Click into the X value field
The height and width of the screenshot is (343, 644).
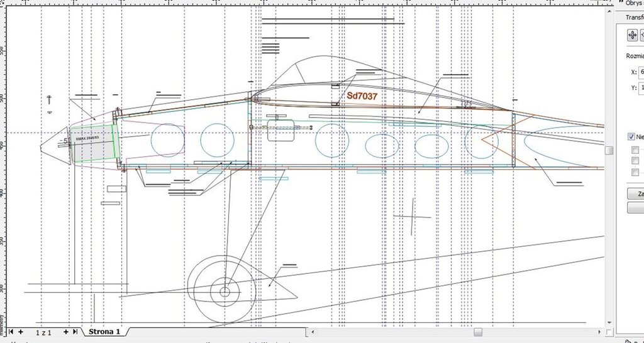641,72
